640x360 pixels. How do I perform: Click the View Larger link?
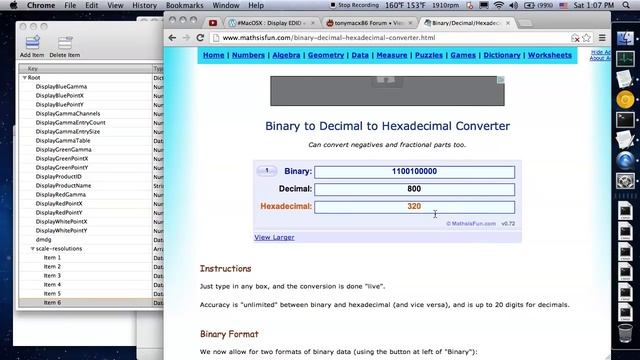[x=274, y=237]
